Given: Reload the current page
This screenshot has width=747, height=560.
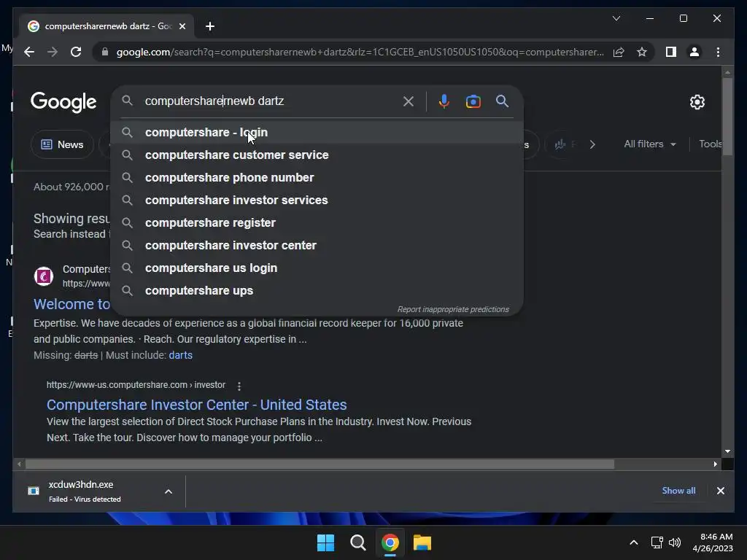Looking at the screenshot, I should pos(76,52).
